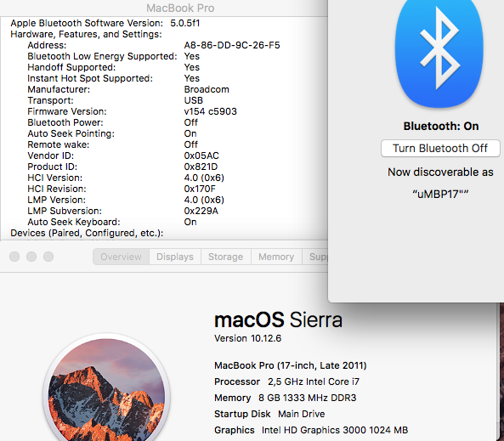Click the Bluetooth Low Energy Supported label
This screenshot has width=504, height=441.
tap(102, 56)
